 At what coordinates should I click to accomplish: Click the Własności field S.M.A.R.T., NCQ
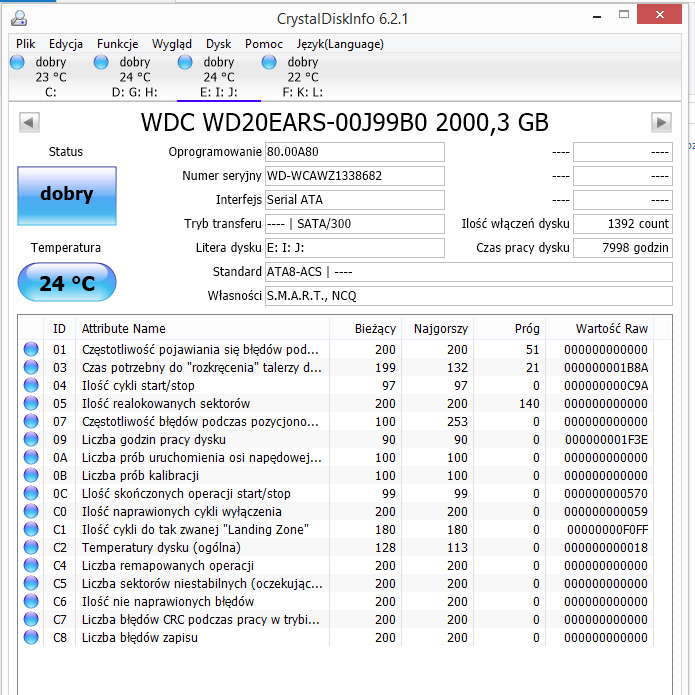(x=469, y=296)
